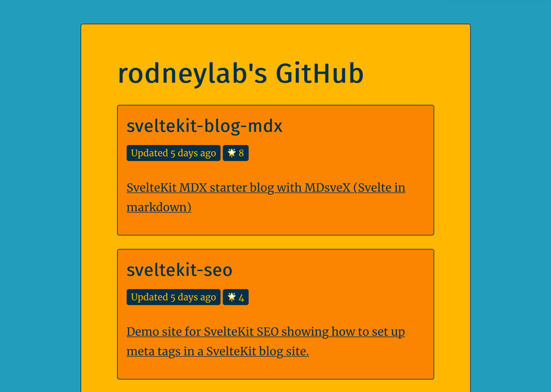Click meta tags in a SvelteKit blog site text

pyautogui.click(x=217, y=351)
